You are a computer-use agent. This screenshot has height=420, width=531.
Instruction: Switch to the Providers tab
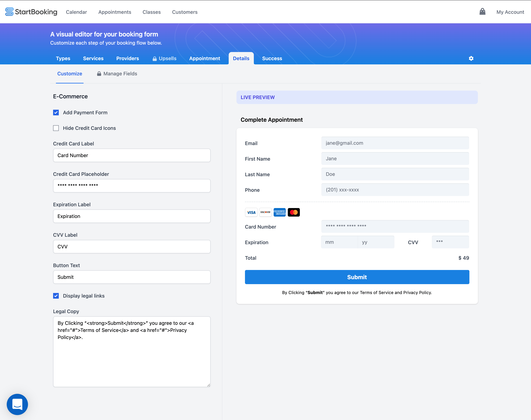[127, 58]
